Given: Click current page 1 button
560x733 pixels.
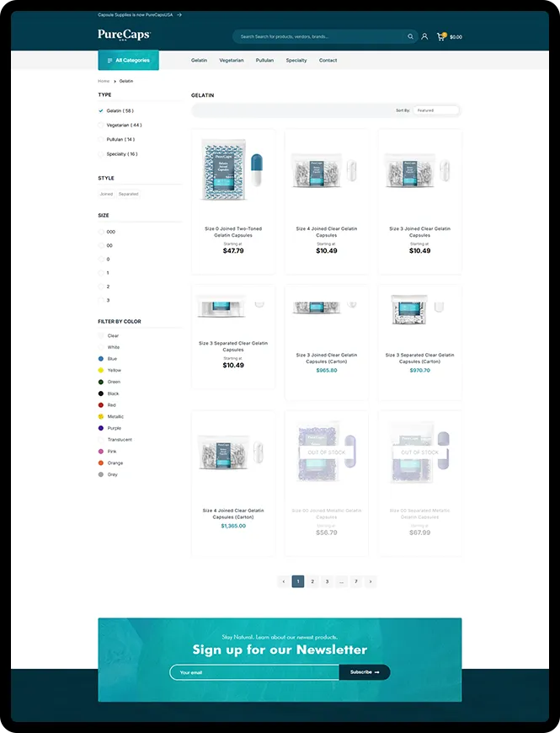Looking at the screenshot, I should click(x=298, y=581).
